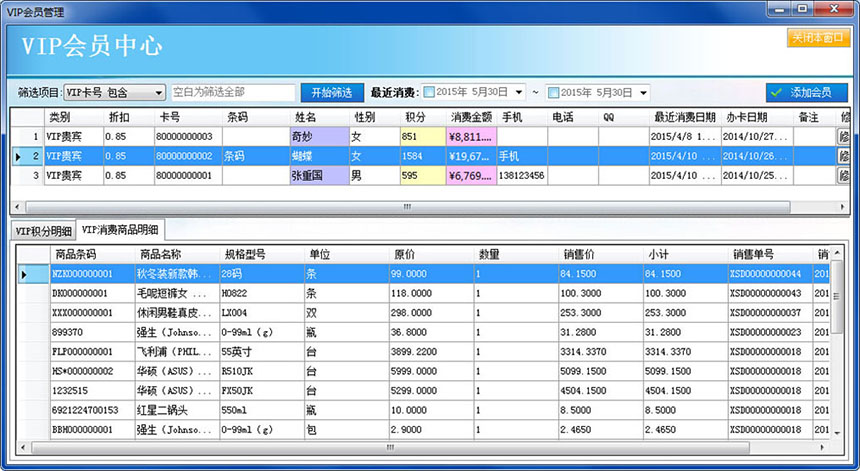Click the filter text field '空白为筛选全部'

click(232, 93)
